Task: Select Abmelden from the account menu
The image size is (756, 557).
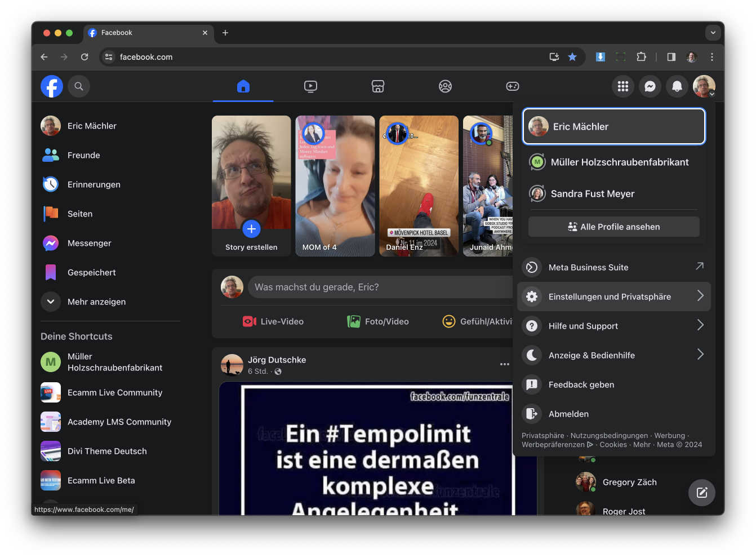Action: click(x=568, y=414)
